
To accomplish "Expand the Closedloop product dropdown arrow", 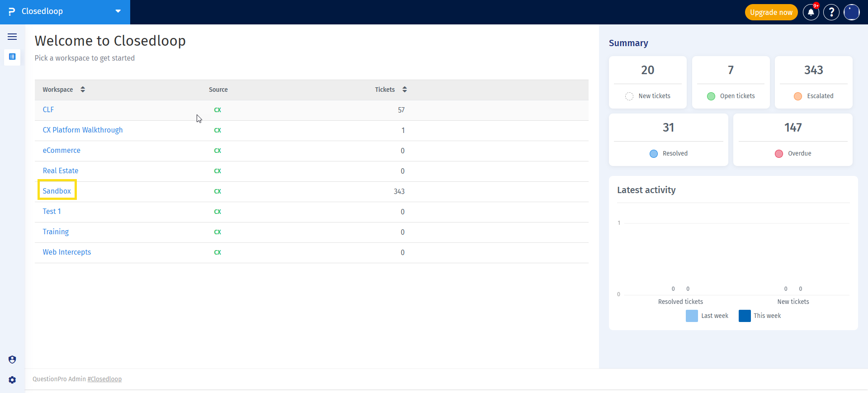I will coord(118,11).
